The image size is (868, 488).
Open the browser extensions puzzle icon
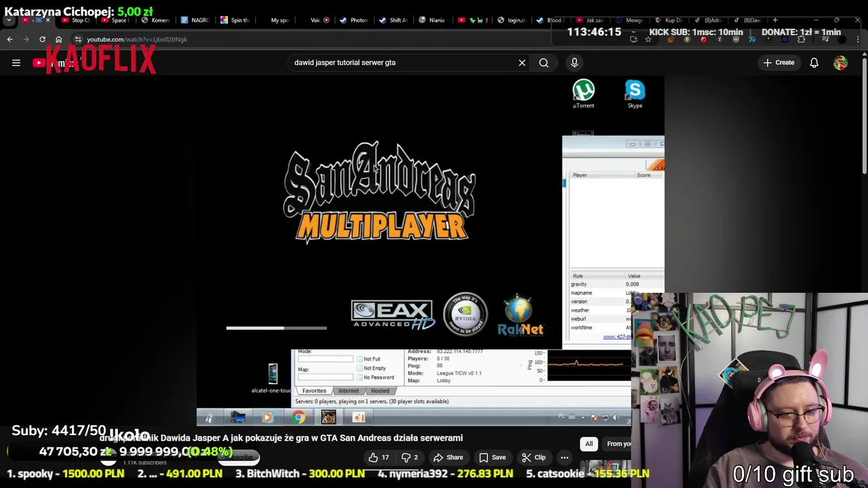click(802, 39)
